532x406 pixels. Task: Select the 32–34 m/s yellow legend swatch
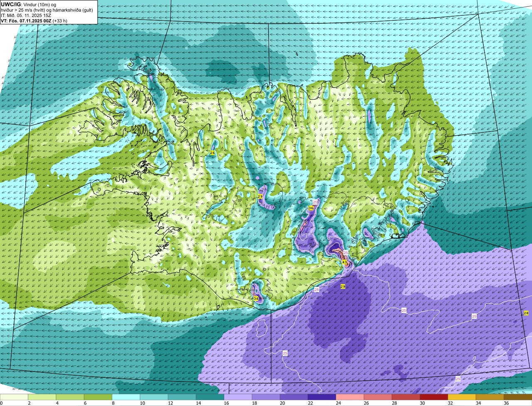coord(462,397)
